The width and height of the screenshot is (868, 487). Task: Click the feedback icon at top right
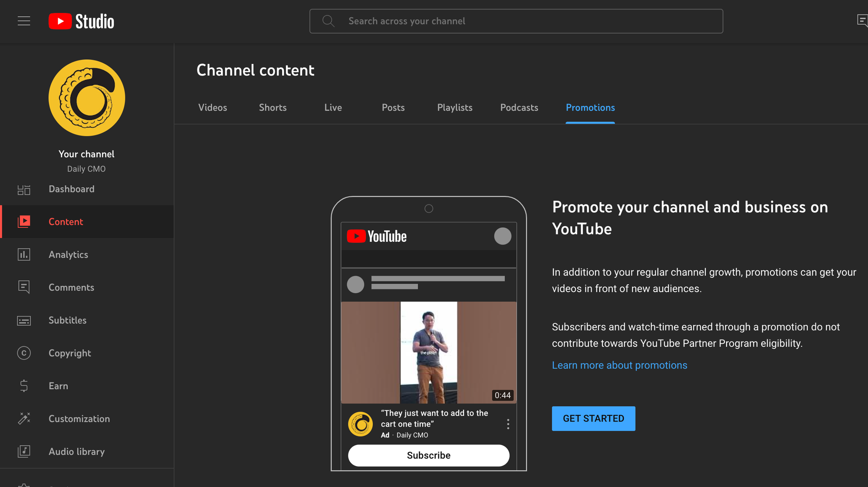pos(862,20)
